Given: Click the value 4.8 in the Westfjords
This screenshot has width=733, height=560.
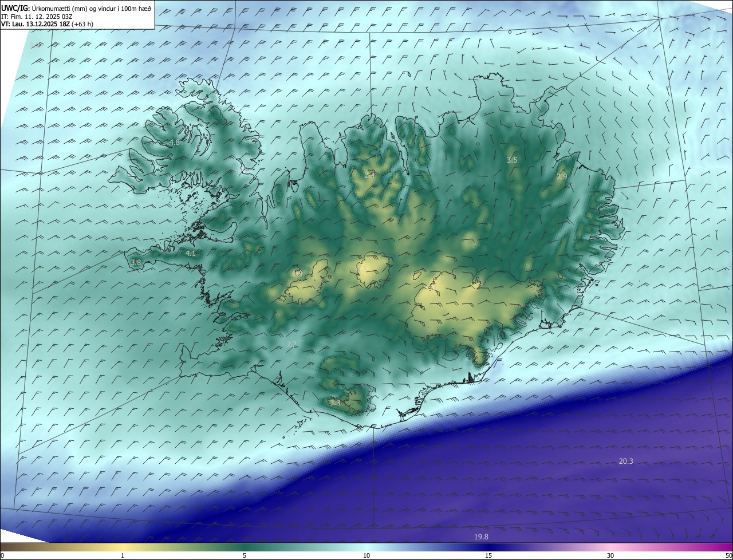Looking at the screenshot, I should tap(174, 142).
